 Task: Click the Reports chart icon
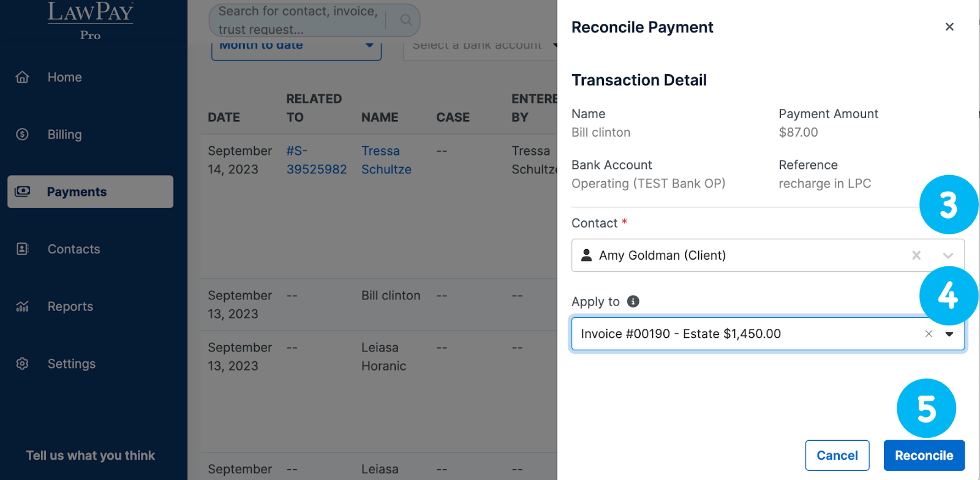point(23,306)
